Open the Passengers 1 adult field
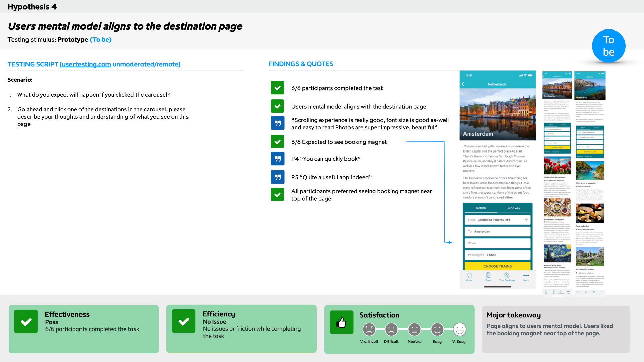 click(497, 255)
